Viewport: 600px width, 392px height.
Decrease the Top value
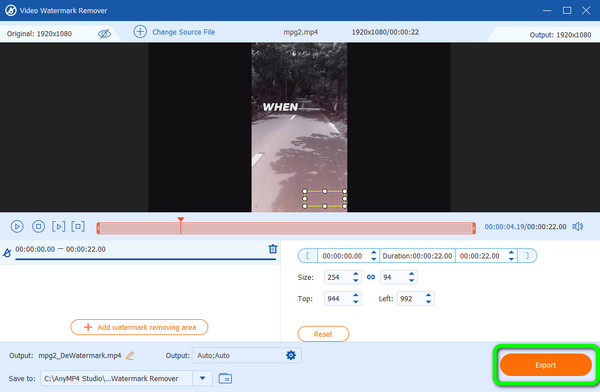(x=356, y=302)
